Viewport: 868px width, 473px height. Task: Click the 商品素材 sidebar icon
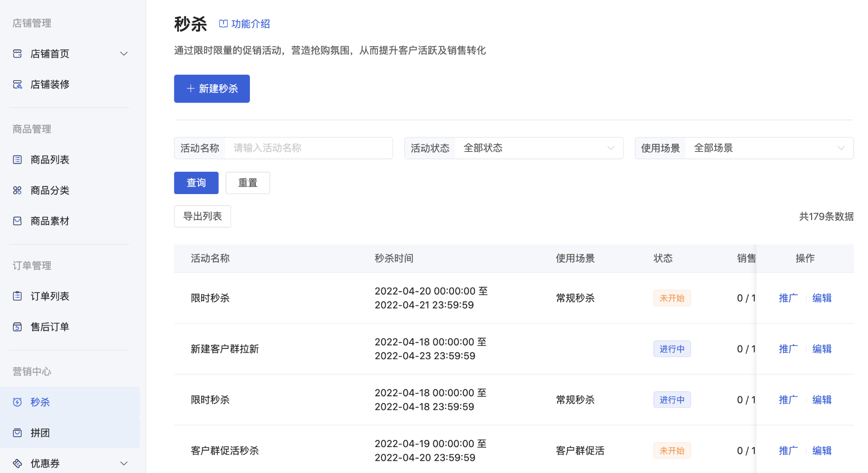[17, 221]
